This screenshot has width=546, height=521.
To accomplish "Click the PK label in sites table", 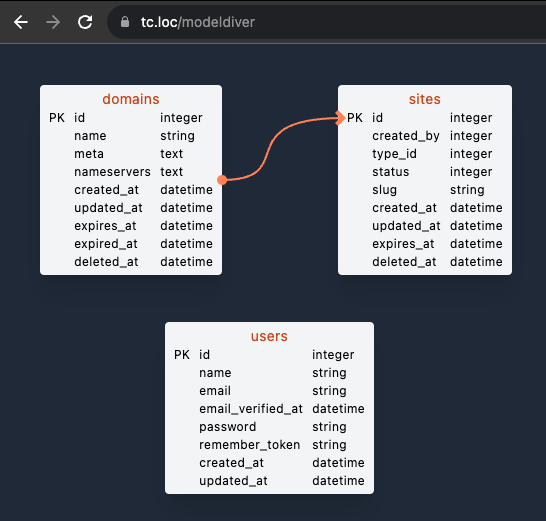I will pyautogui.click(x=355, y=118).
